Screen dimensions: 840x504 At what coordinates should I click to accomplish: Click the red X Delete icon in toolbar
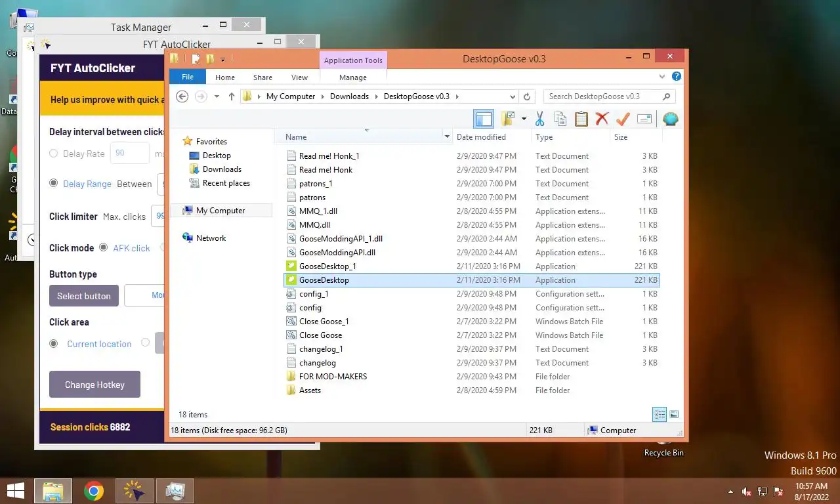click(602, 119)
